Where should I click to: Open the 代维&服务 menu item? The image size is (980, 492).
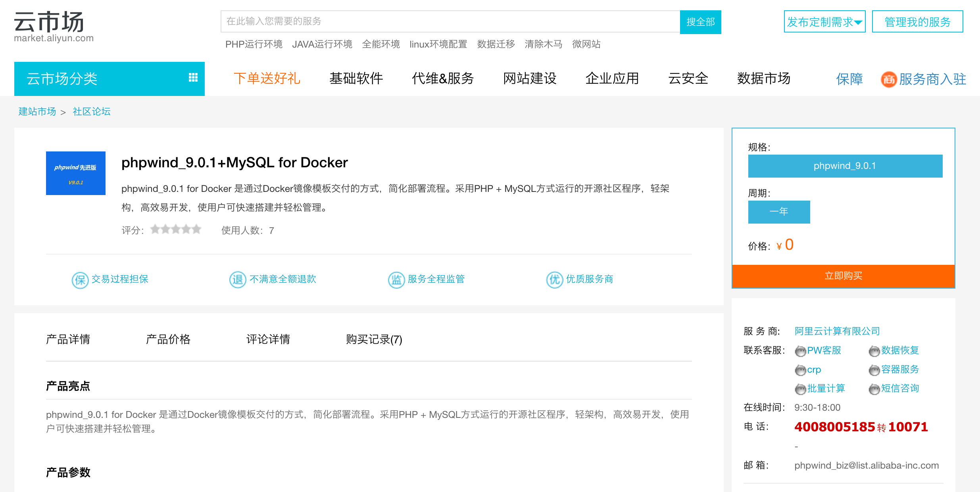point(443,78)
